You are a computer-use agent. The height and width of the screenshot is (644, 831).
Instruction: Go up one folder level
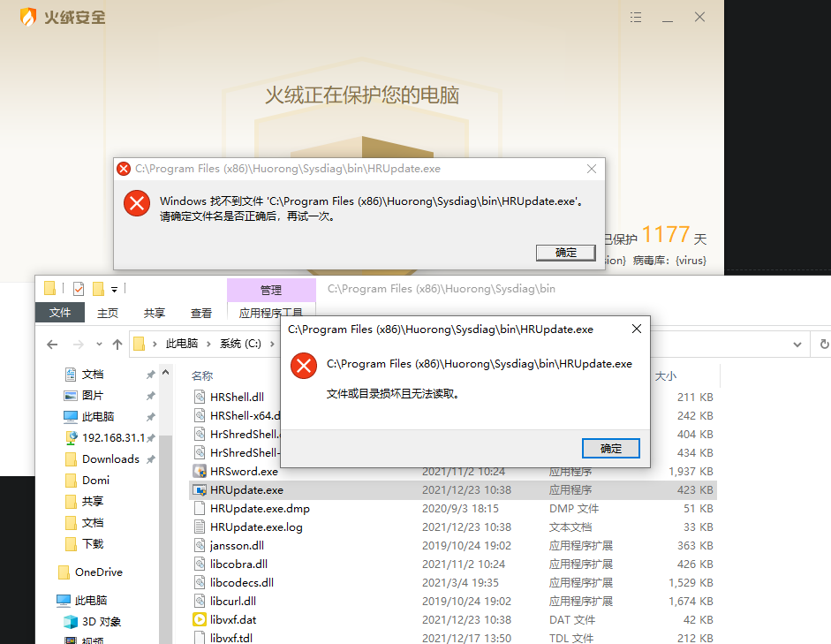tap(117, 345)
